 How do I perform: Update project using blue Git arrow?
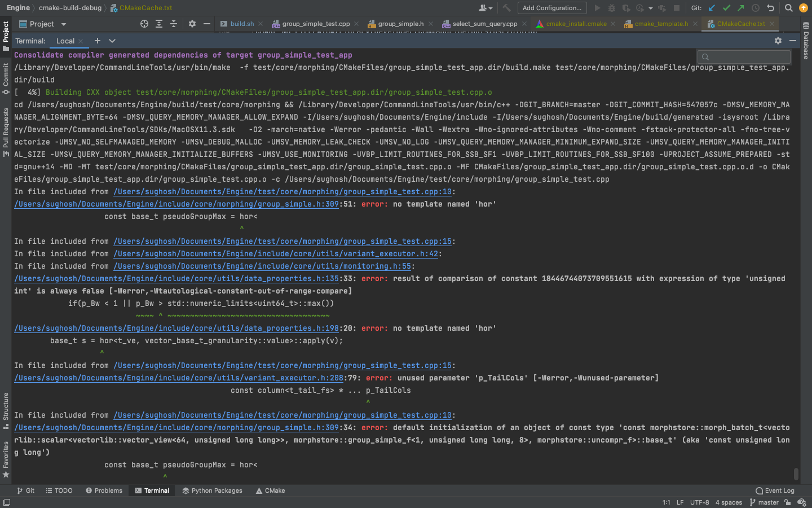coord(712,8)
